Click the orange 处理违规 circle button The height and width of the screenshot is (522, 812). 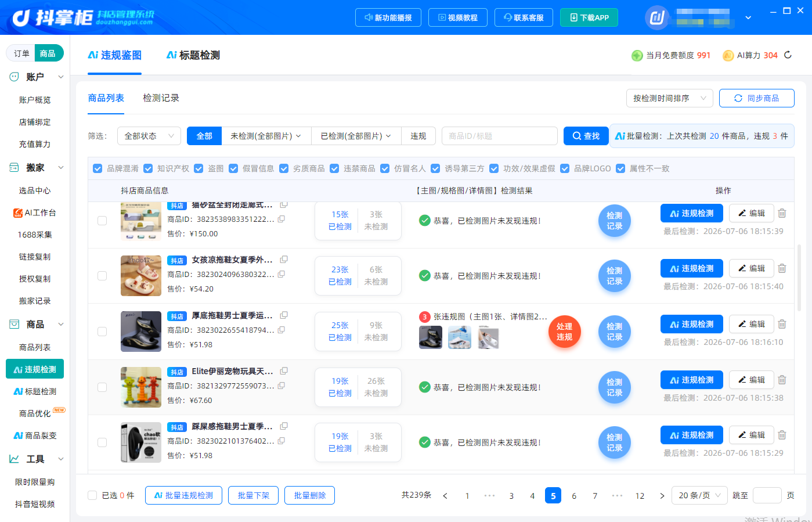(565, 332)
